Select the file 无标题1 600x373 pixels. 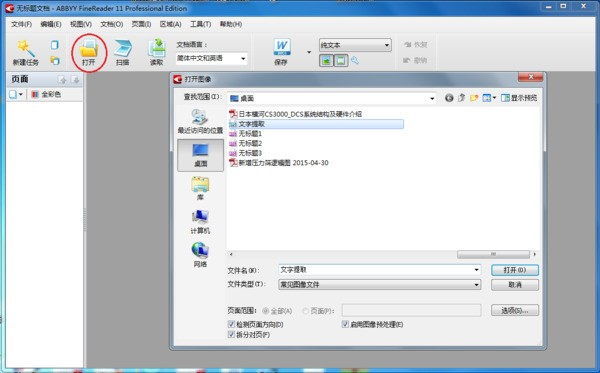[x=246, y=134]
